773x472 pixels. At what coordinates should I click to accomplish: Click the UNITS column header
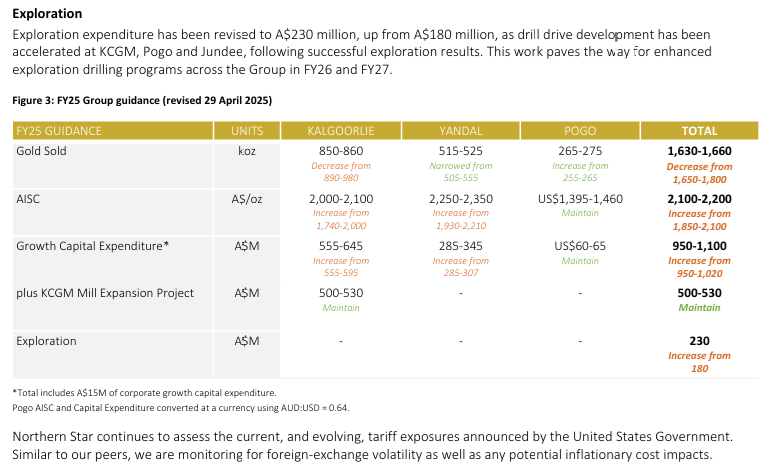pos(247,131)
